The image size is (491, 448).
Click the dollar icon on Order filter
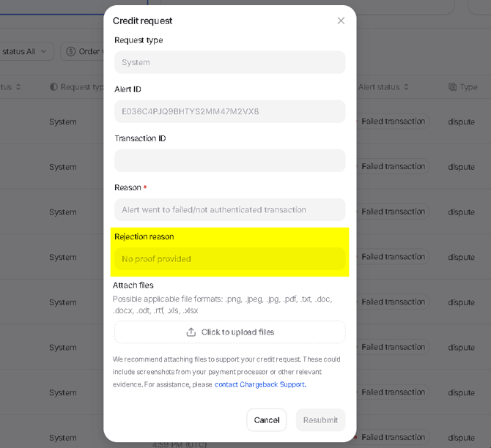point(71,51)
